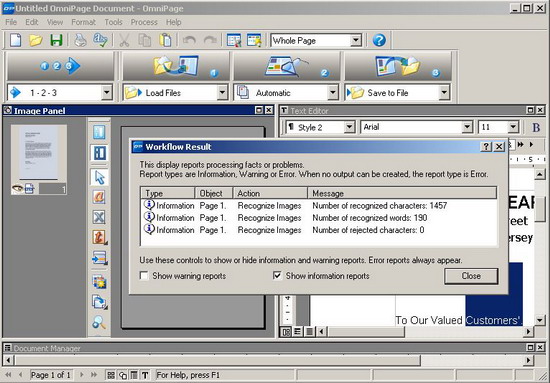Open the File menu
The image size is (550, 383).
pyautogui.click(x=11, y=22)
